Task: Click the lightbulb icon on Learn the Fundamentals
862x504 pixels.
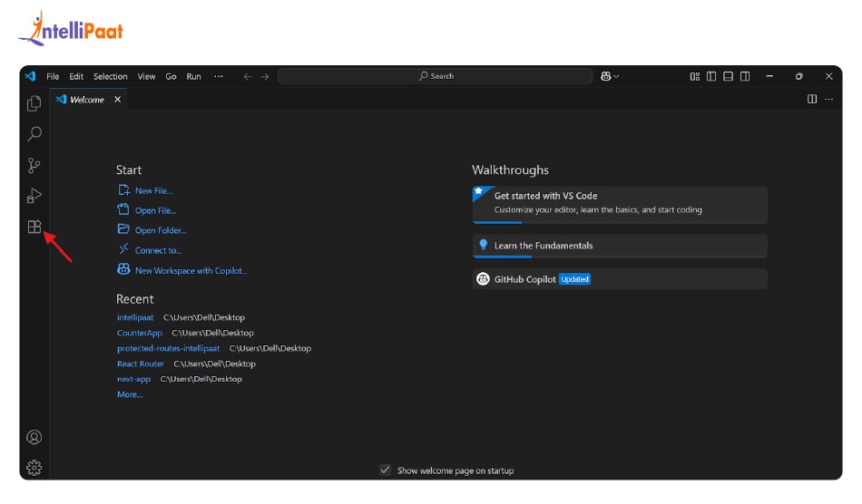Action: tap(484, 245)
